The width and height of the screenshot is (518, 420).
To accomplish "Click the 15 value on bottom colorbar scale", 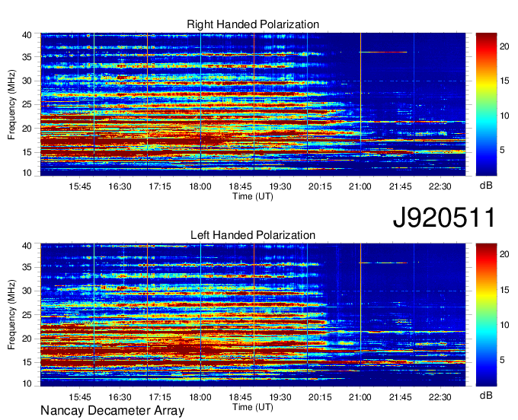I will click(x=504, y=290).
